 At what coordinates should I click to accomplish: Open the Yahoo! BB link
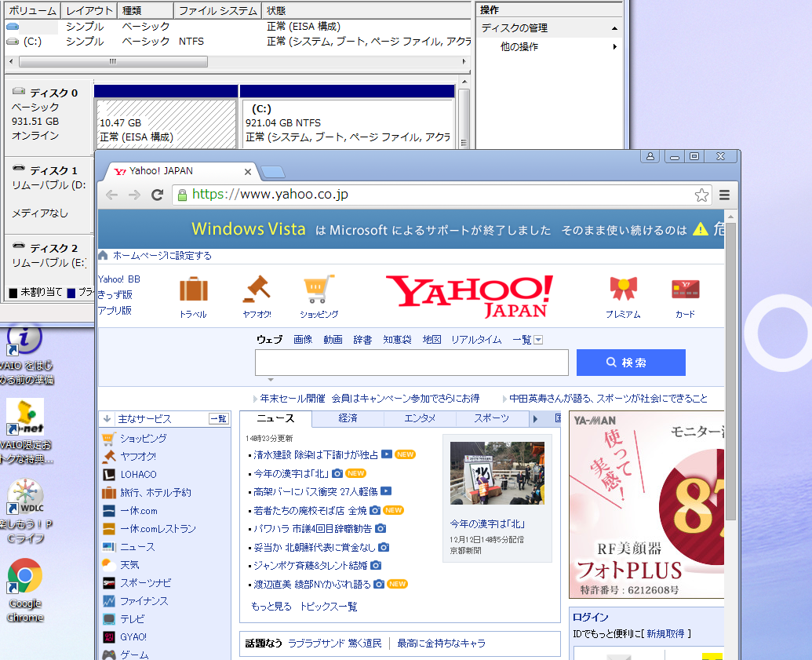(119, 279)
